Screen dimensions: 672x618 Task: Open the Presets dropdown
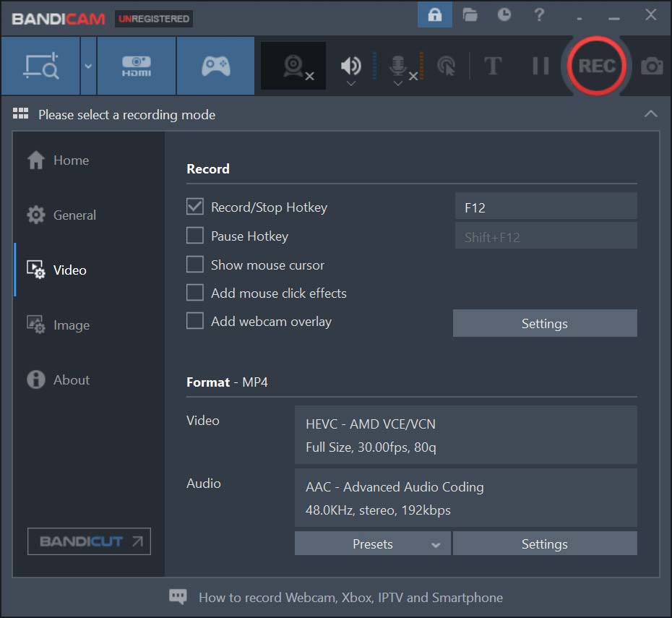(372, 544)
